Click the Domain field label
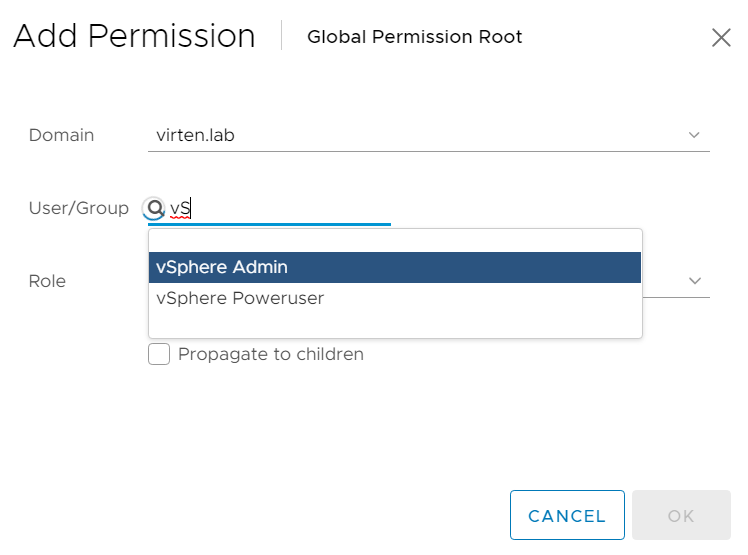 [61, 135]
